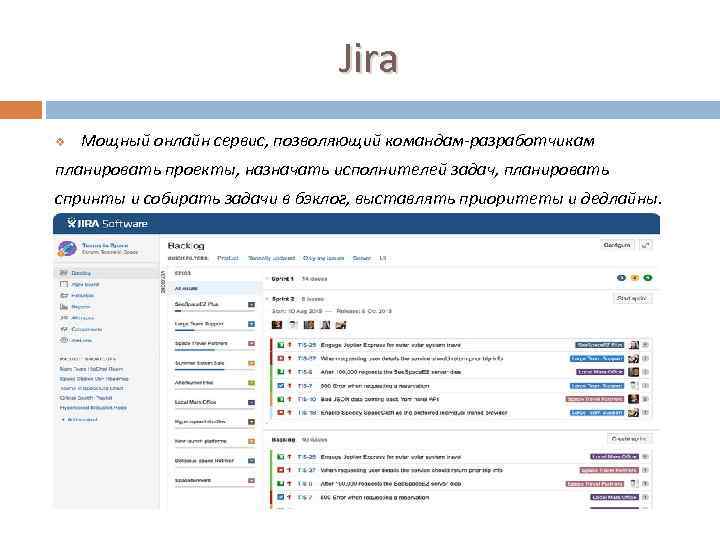Open dropdown square on Large Team Support epic
Screen dimensions: 720x540
point(251,324)
